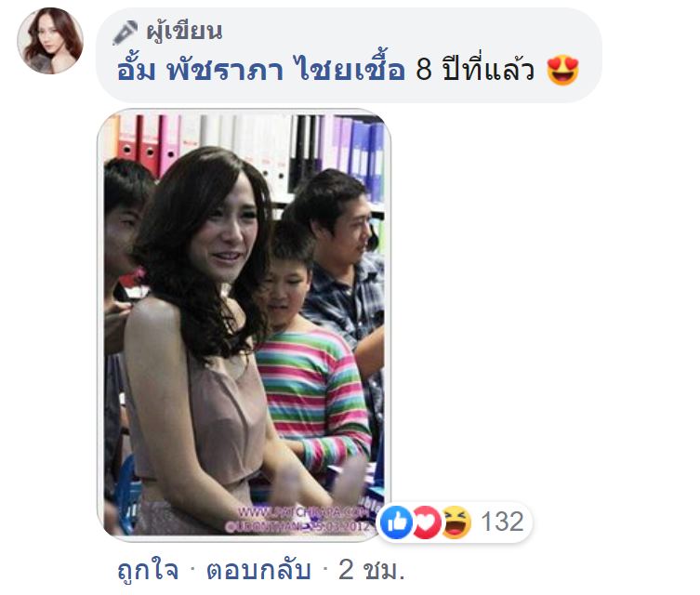Click the laughing haha reaction icon
This screenshot has width=700, height=595.
456,522
